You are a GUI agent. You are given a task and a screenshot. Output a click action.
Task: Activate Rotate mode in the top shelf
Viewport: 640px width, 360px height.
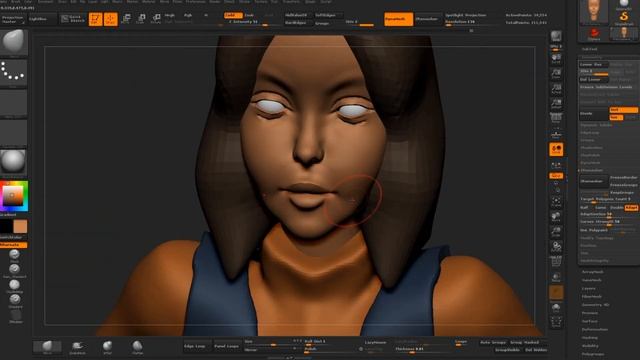pos(156,19)
